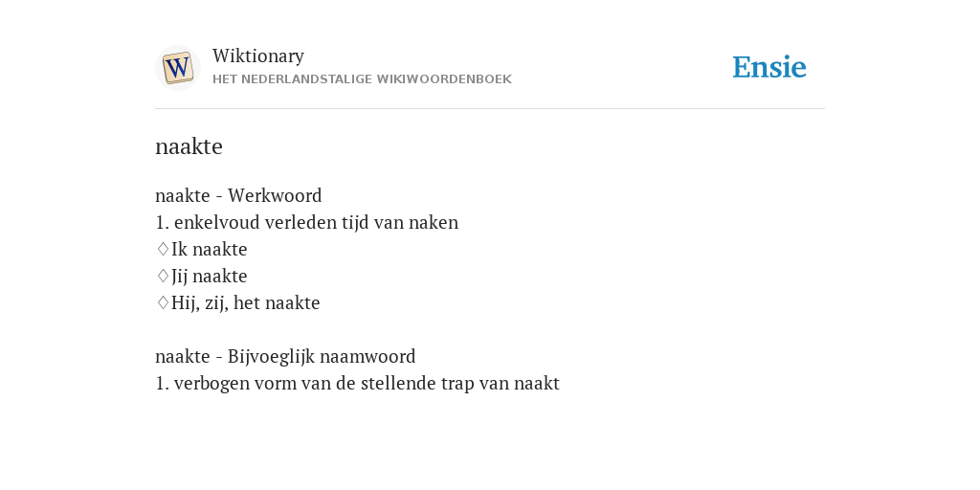Image resolution: width=980 pixels, height=490 pixels.
Task: Click the example text Ik naakte
Action: pos(210,250)
